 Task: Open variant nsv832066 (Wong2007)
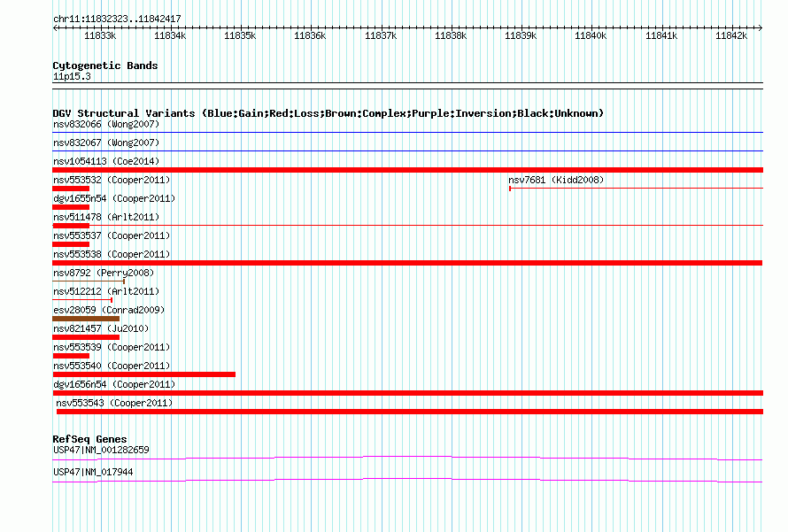tap(106, 124)
